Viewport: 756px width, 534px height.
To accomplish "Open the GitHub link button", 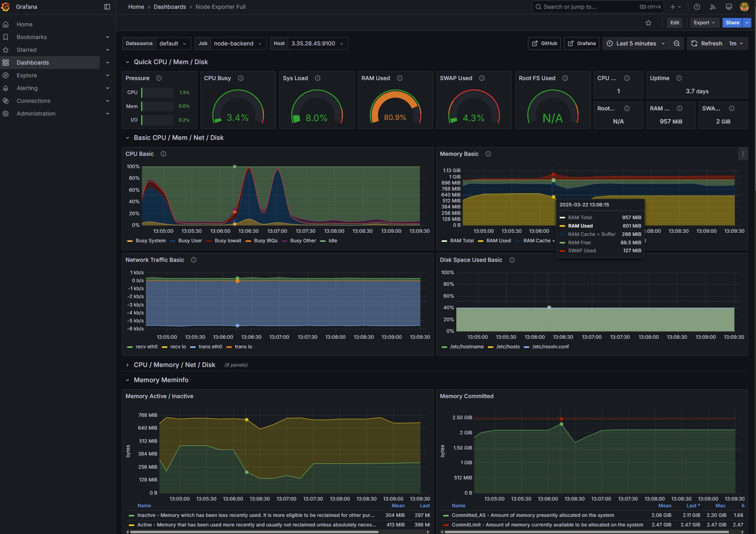I will (x=544, y=43).
